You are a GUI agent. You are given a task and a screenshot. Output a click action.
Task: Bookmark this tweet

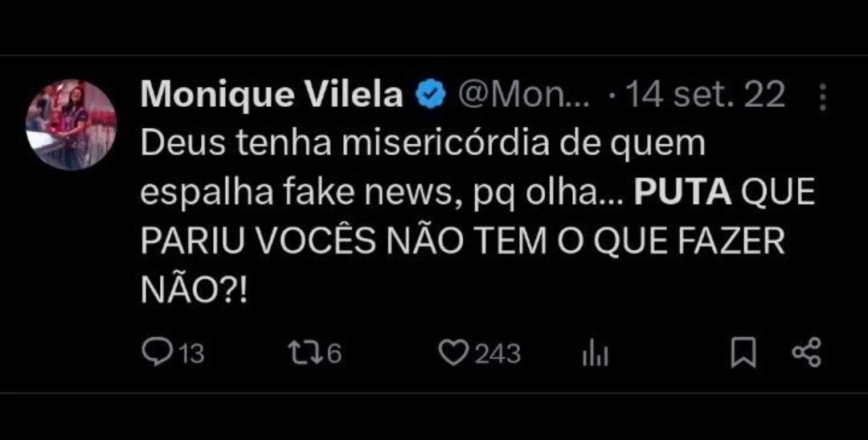click(x=743, y=353)
